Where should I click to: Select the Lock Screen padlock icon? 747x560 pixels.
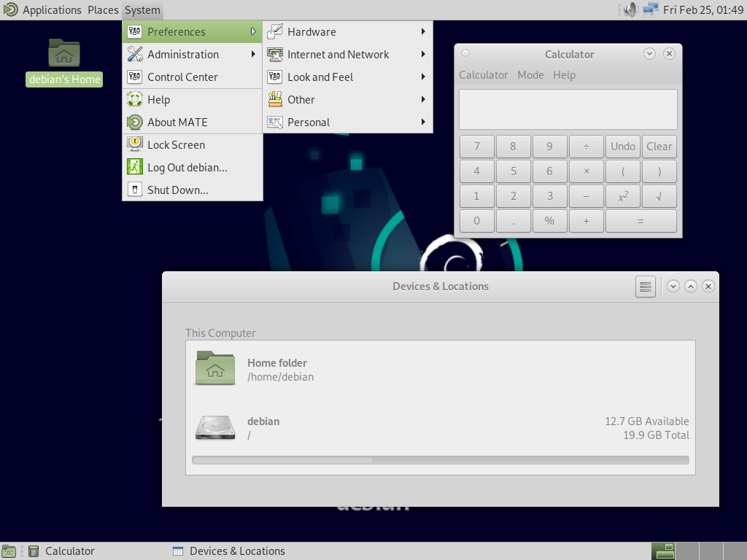[x=134, y=144]
